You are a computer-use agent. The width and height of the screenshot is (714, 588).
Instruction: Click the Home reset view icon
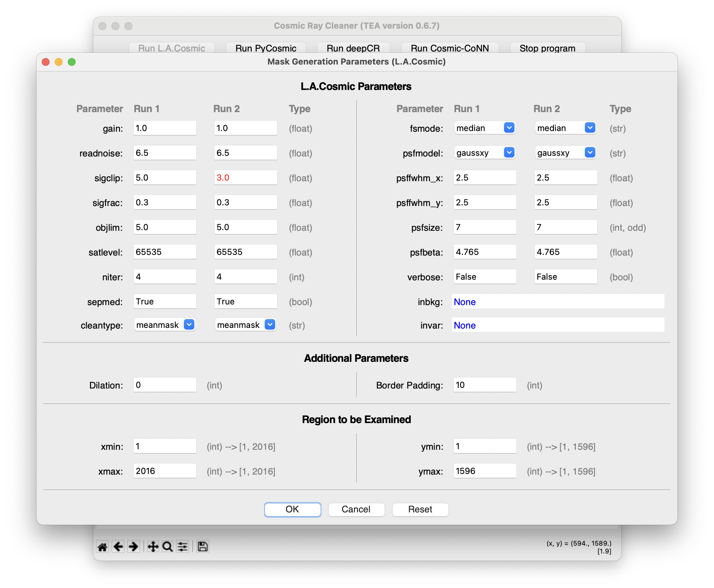click(x=102, y=546)
